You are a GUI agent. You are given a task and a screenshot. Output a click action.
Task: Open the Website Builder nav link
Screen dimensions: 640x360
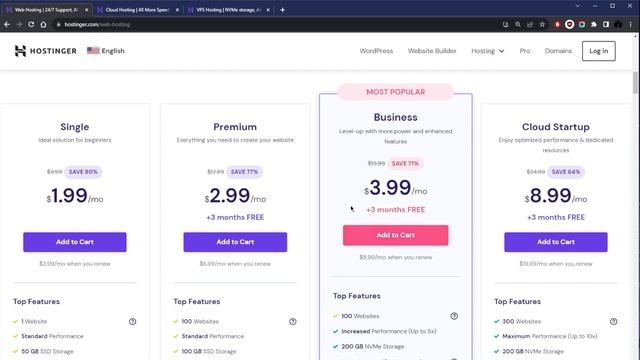tap(432, 51)
